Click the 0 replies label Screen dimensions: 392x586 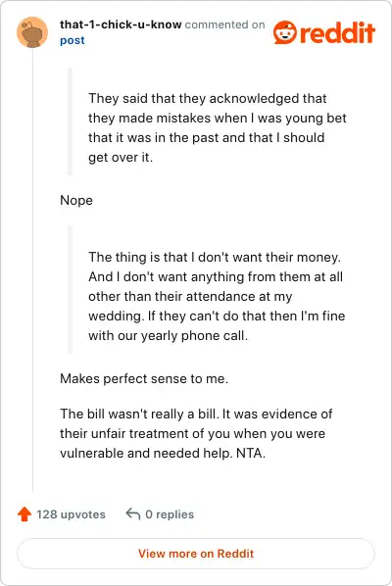click(x=170, y=514)
